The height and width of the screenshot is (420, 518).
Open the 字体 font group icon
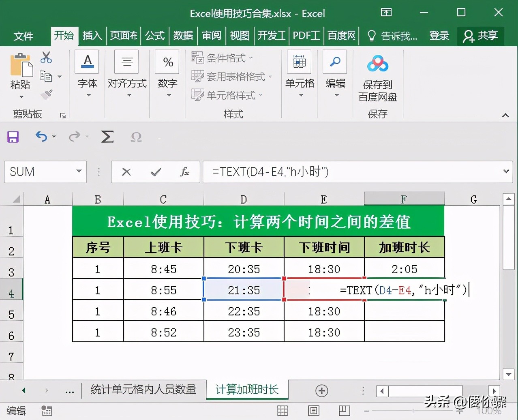click(87, 62)
